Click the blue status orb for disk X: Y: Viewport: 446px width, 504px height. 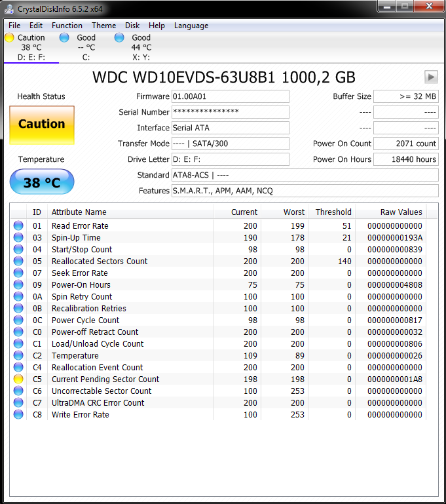click(119, 37)
